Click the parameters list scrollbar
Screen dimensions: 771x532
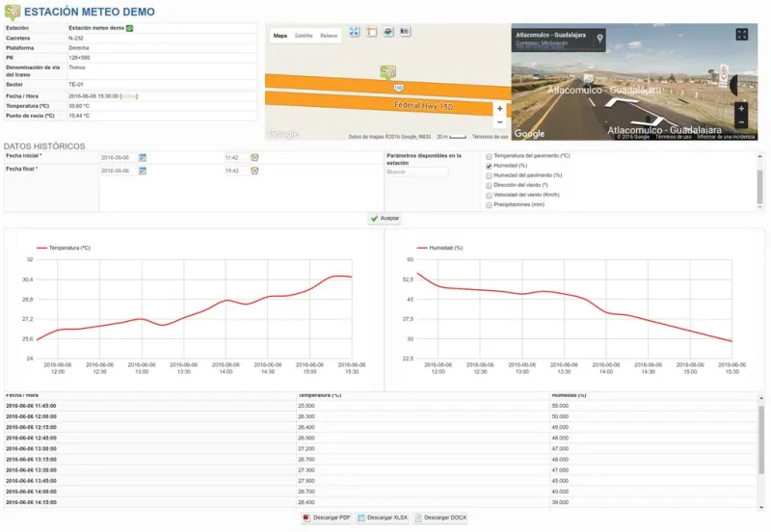759,187
